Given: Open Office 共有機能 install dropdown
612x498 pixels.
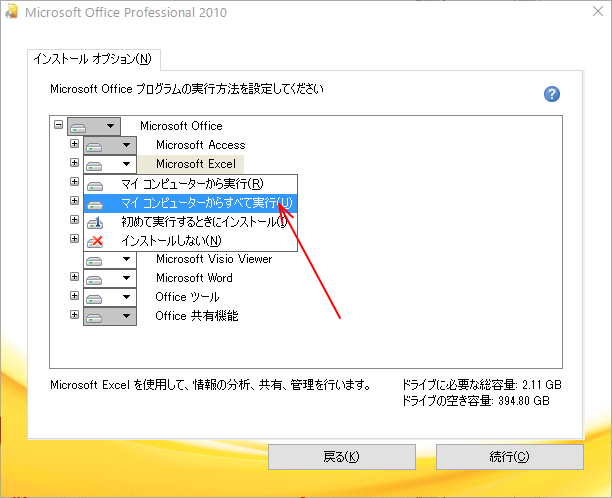Looking at the screenshot, I should point(110,317).
